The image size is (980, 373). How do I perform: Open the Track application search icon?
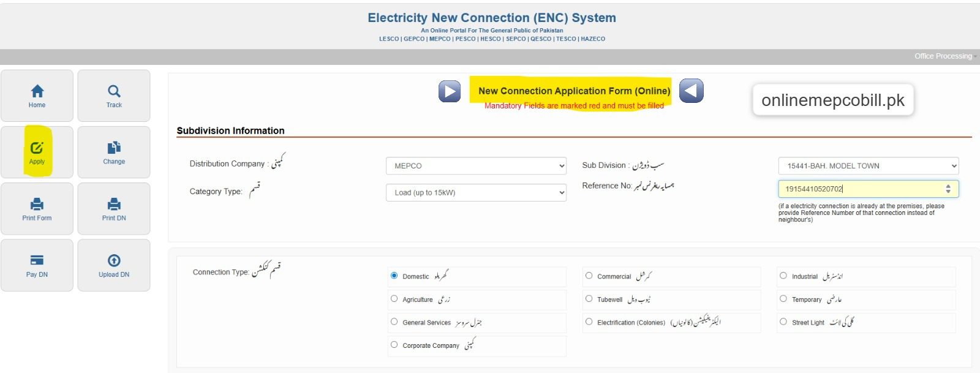click(x=114, y=91)
